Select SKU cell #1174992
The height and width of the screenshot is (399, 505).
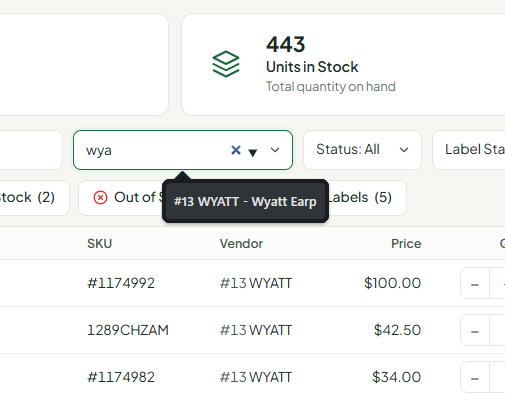click(x=121, y=283)
